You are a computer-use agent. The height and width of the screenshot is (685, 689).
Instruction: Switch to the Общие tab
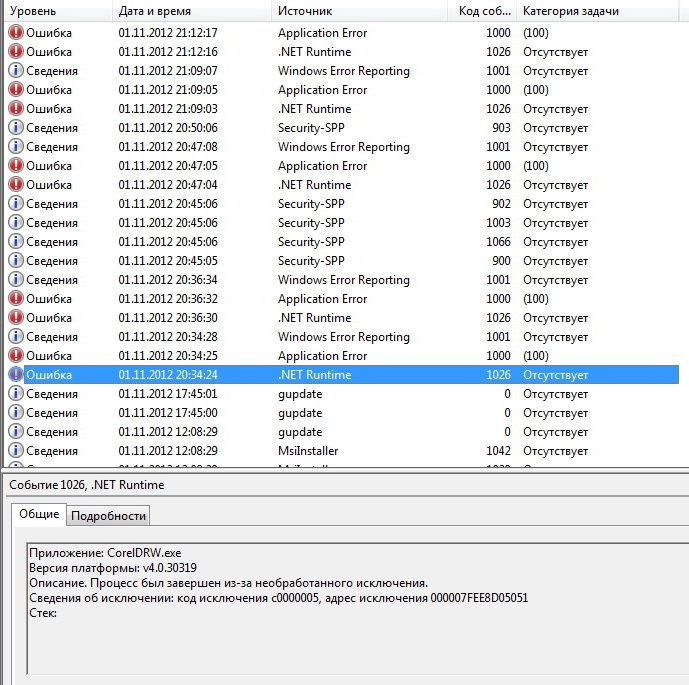[x=39, y=514]
